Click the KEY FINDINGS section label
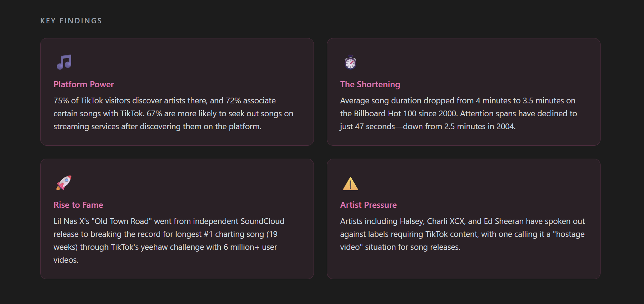Image resolution: width=644 pixels, height=304 pixels. (71, 21)
